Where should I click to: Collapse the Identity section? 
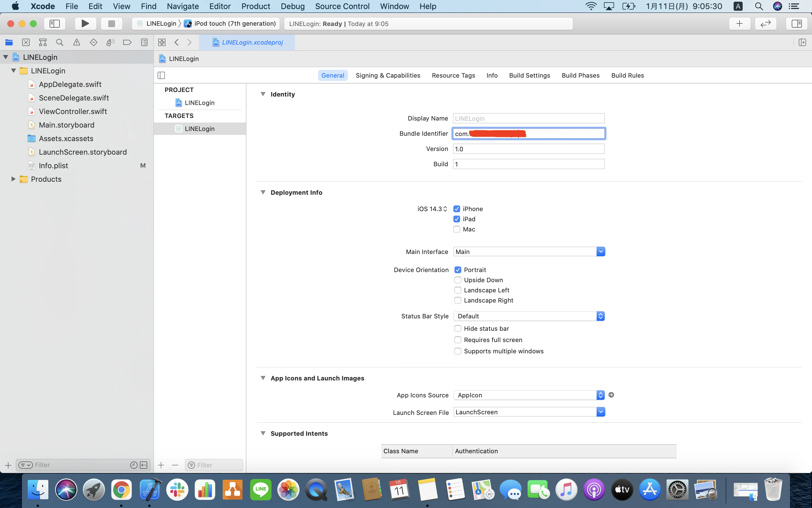click(263, 94)
